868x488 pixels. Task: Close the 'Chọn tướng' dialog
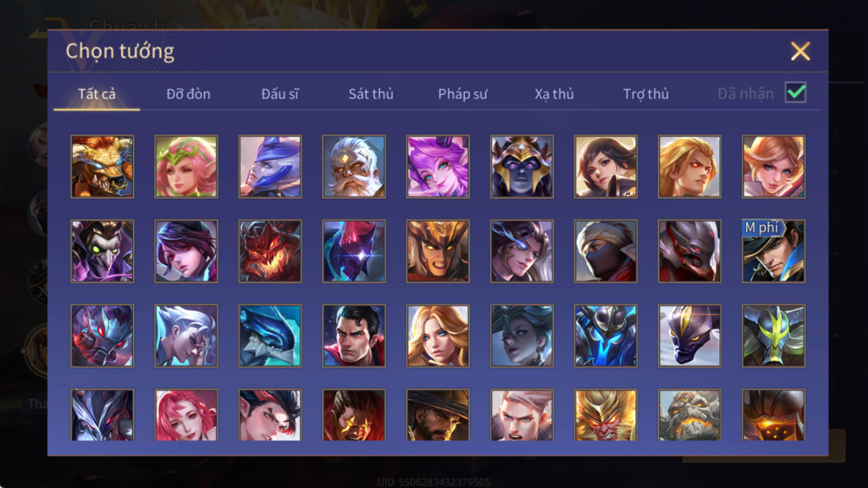point(800,51)
